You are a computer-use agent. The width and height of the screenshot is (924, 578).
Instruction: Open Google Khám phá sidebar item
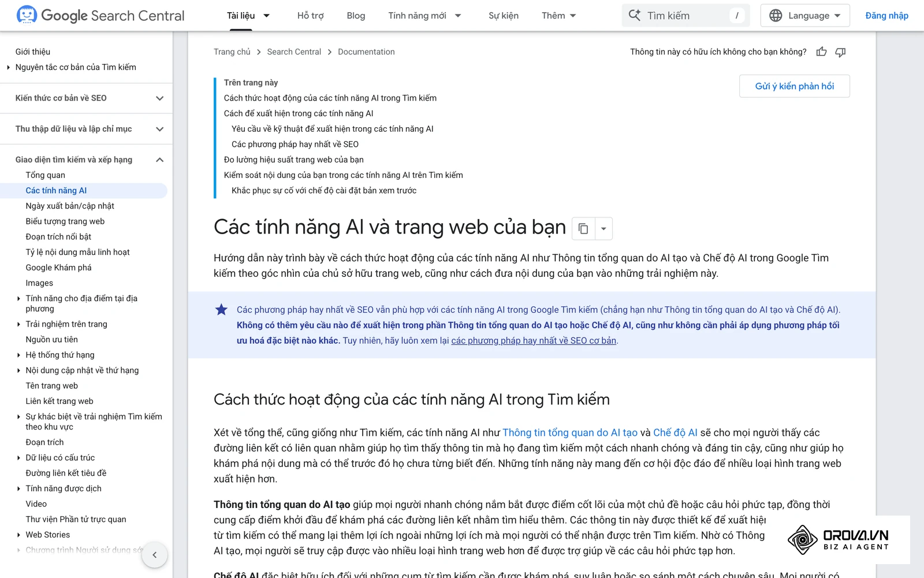click(58, 268)
